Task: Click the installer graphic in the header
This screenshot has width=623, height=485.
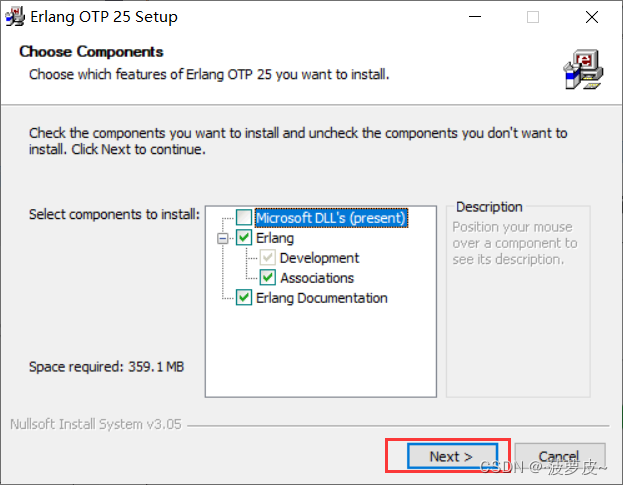Action: [x=579, y=69]
